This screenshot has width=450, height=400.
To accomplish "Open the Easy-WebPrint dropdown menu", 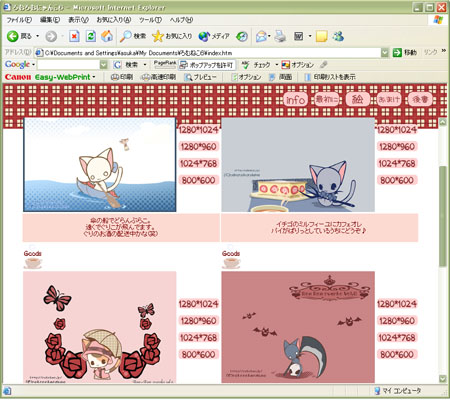I will click(94, 77).
